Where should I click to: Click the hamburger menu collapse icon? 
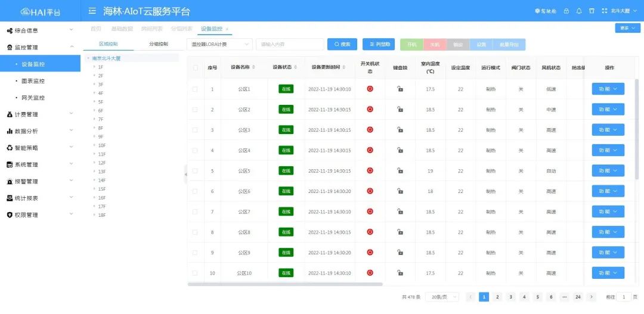tap(92, 11)
